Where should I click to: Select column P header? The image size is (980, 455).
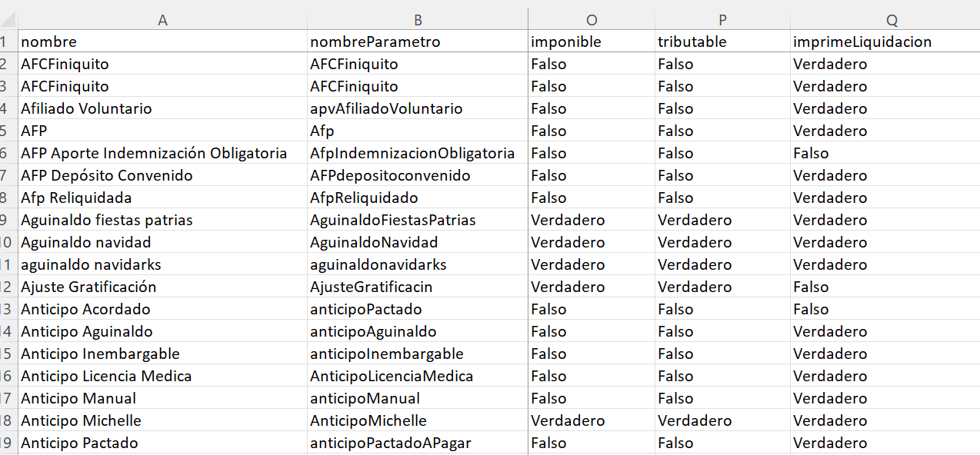pos(722,21)
